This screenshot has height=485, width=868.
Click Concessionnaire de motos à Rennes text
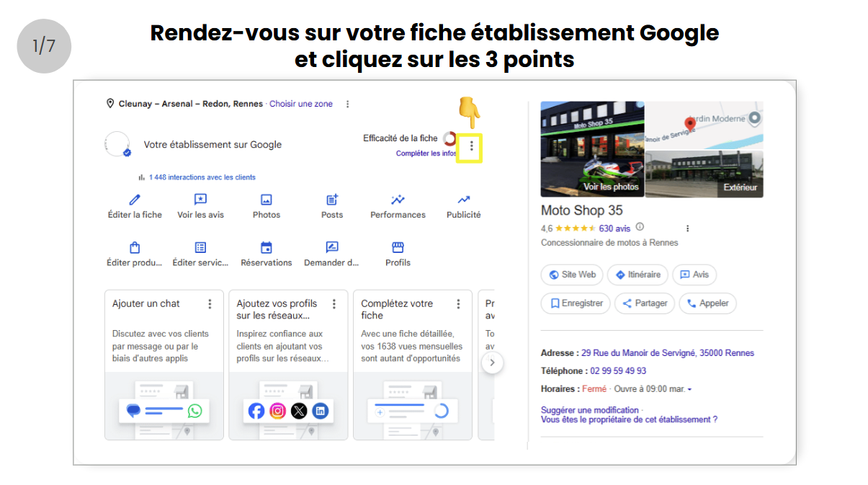coord(609,243)
